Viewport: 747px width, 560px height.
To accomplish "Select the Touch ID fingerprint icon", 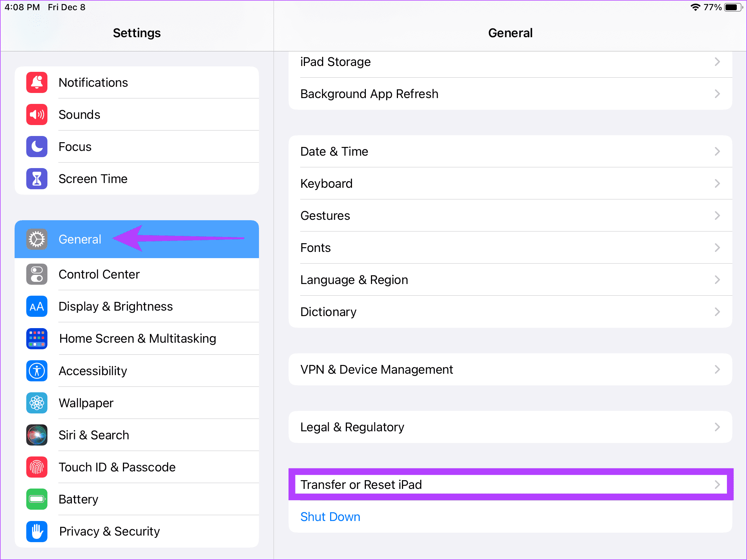I will pos(36,467).
